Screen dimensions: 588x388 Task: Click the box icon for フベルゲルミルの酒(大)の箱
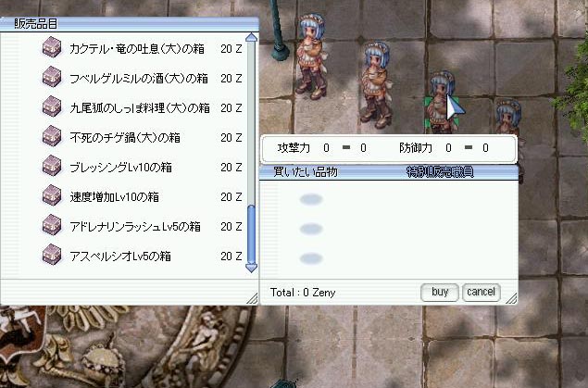coord(52,77)
